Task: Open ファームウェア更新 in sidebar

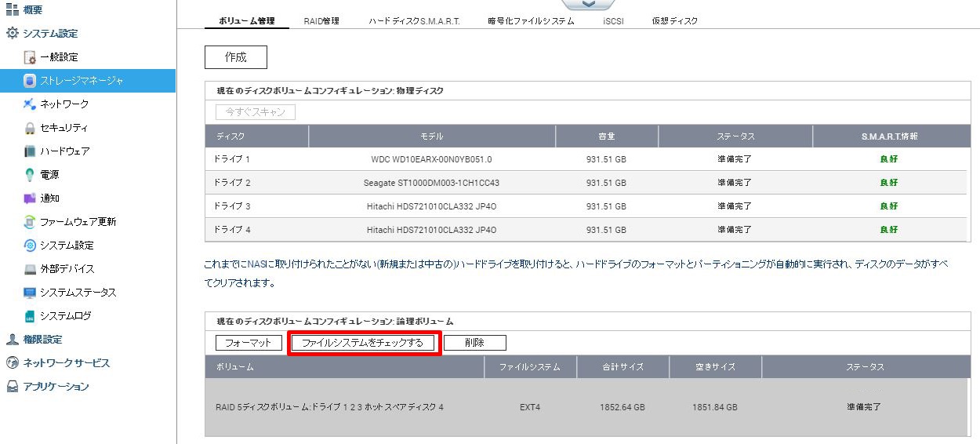Action: click(78, 222)
